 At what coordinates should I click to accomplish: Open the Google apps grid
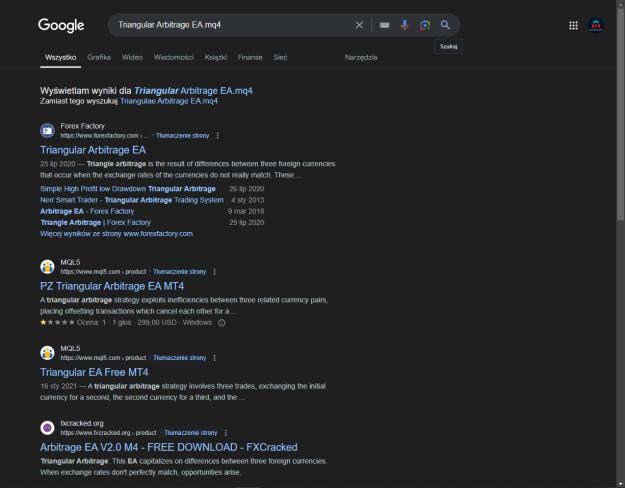coord(573,26)
